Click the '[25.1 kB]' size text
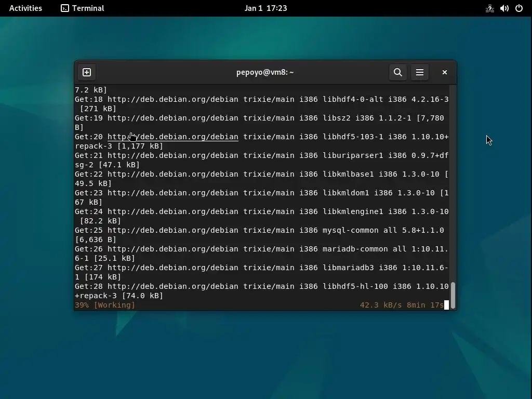Screen dimensions: 532x399 tap(114, 258)
